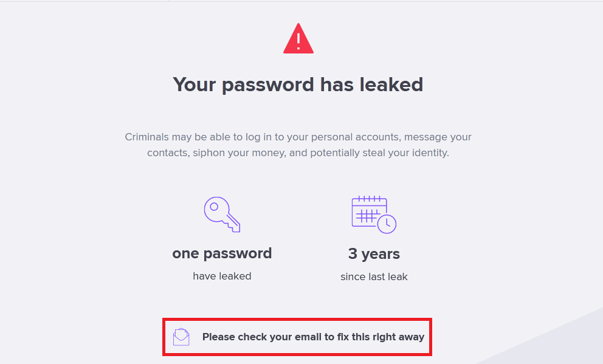
Task: Click the "since last leak" text
Action: coord(374,276)
